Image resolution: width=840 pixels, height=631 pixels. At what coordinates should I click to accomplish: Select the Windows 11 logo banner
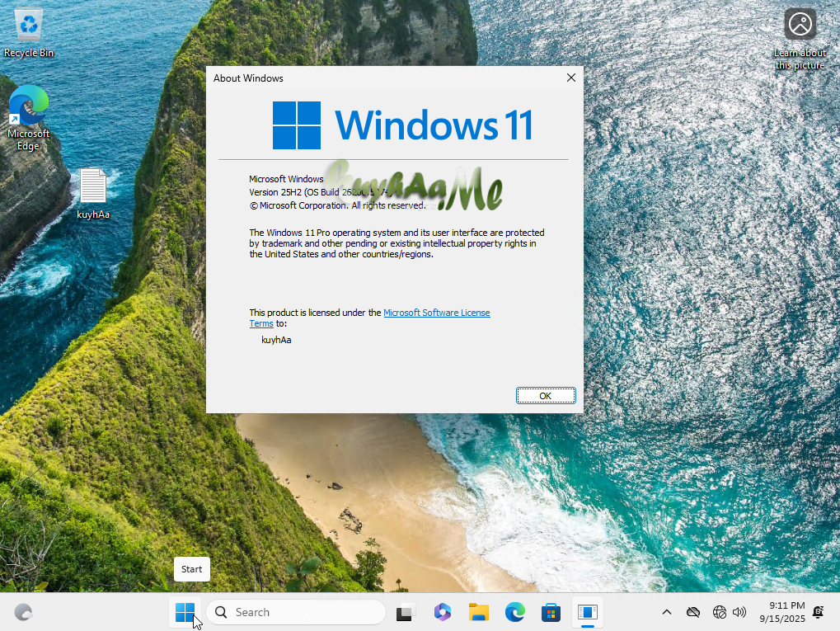[403, 125]
